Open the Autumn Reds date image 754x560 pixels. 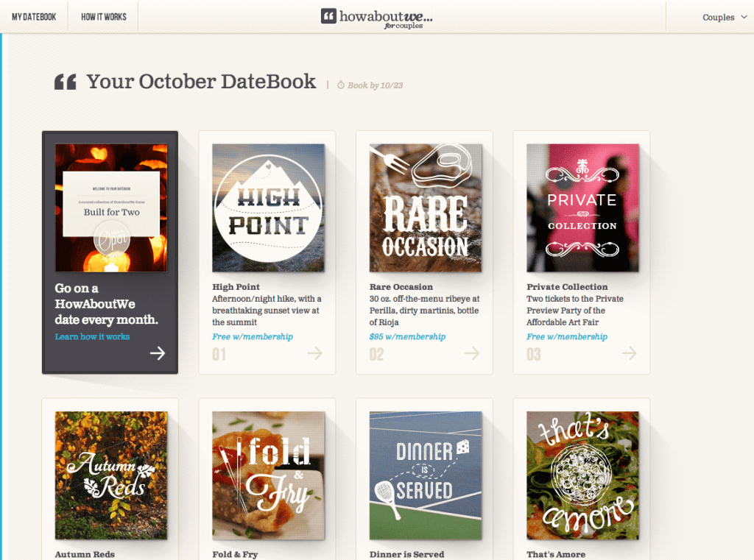click(x=111, y=475)
